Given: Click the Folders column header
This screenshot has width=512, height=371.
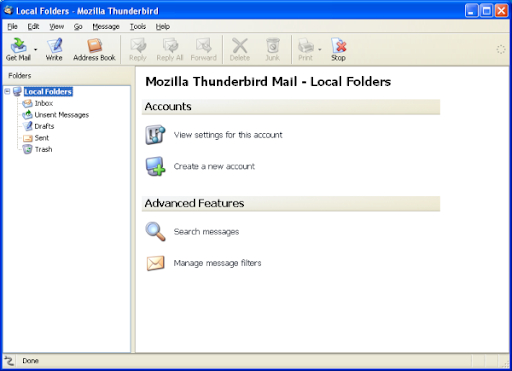Looking at the screenshot, I should point(68,76).
